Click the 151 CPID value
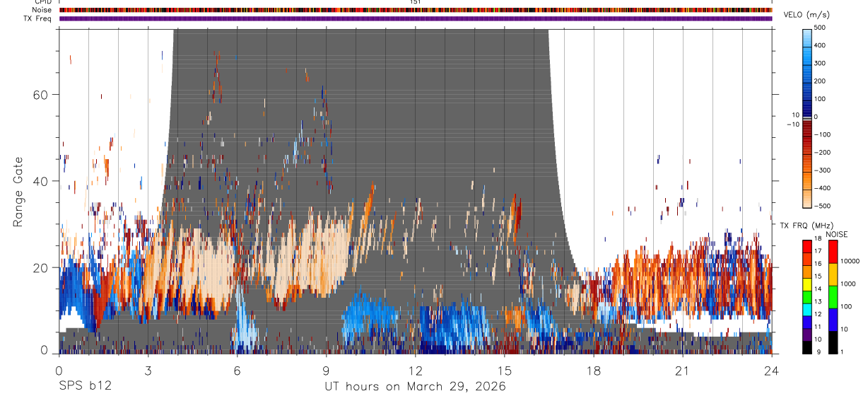This screenshot has width=868, height=401. [x=415, y=2]
